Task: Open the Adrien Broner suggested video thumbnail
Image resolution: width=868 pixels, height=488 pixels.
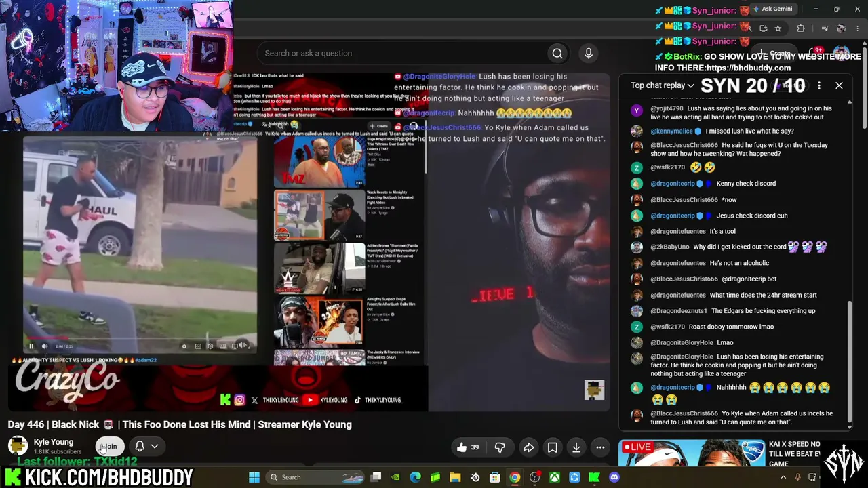Action: click(x=319, y=268)
